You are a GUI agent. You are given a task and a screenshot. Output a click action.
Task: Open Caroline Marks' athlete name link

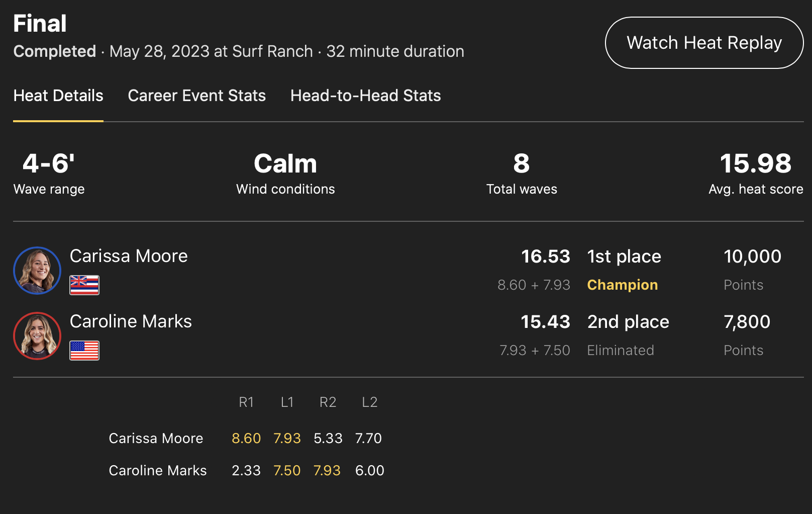click(131, 321)
